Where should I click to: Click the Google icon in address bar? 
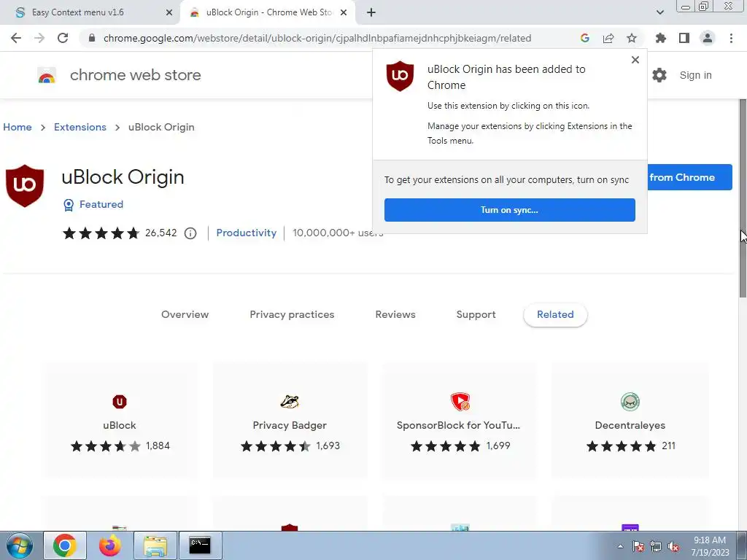click(x=585, y=38)
